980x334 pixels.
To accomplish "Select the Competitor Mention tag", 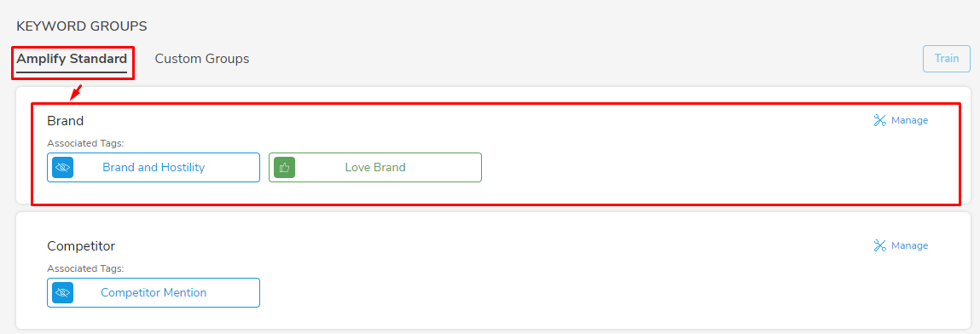I will click(x=154, y=293).
